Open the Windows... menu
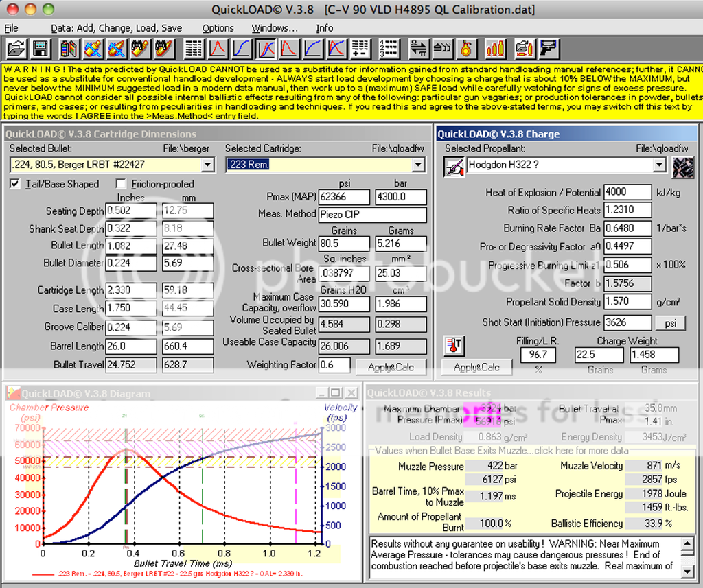Viewport: 703px width, 588px height. 275,28
